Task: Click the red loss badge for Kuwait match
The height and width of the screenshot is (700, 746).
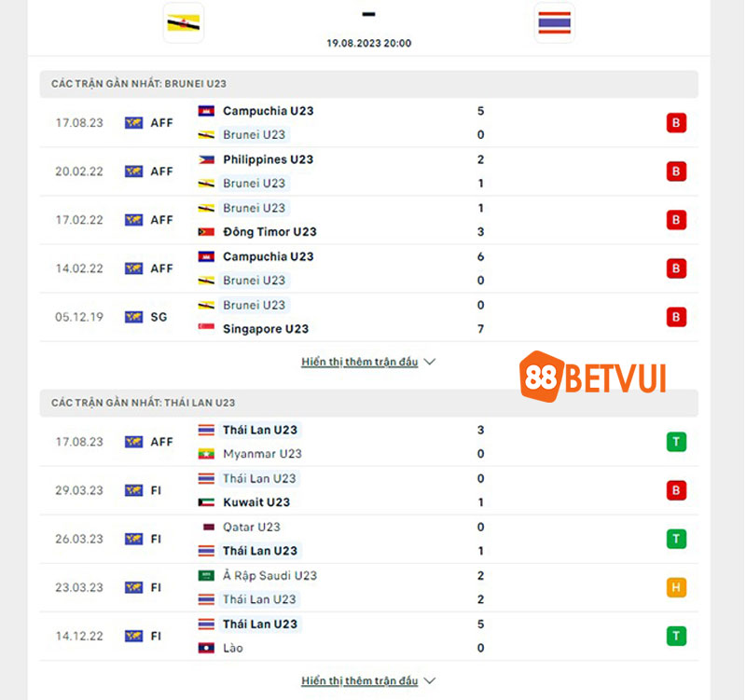Action: click(x=676, y=490)
